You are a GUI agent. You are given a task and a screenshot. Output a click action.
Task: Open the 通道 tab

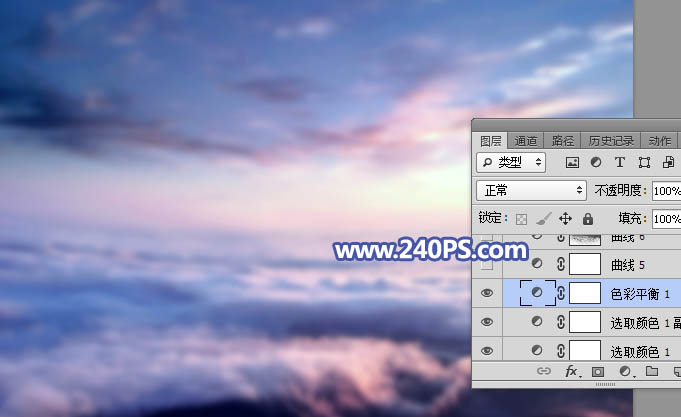pos(526,141)
